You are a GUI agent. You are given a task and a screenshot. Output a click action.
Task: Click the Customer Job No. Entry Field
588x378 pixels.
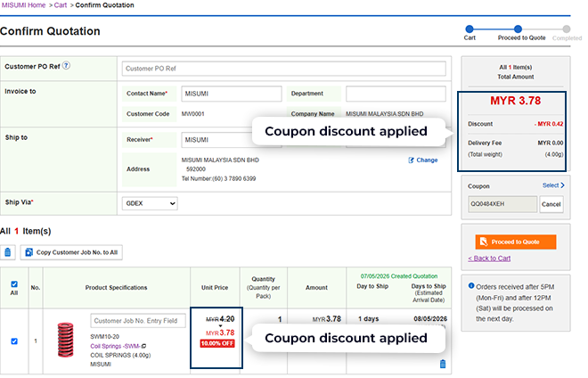[138, 321]
